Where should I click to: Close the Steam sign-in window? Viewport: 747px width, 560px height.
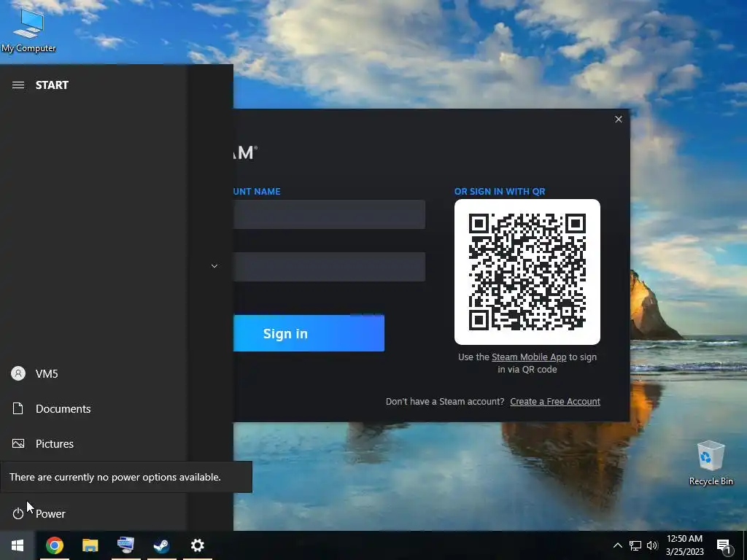(x=619, y=119)
